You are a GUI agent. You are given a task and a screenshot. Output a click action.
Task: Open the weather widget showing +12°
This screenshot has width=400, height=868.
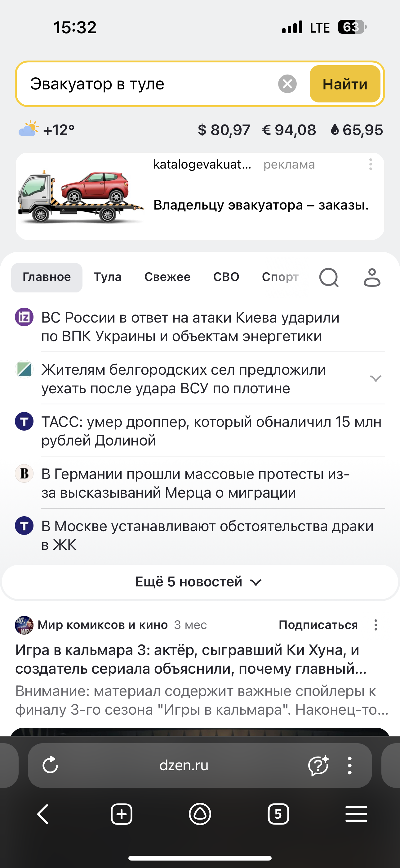[x=47, y=130]
